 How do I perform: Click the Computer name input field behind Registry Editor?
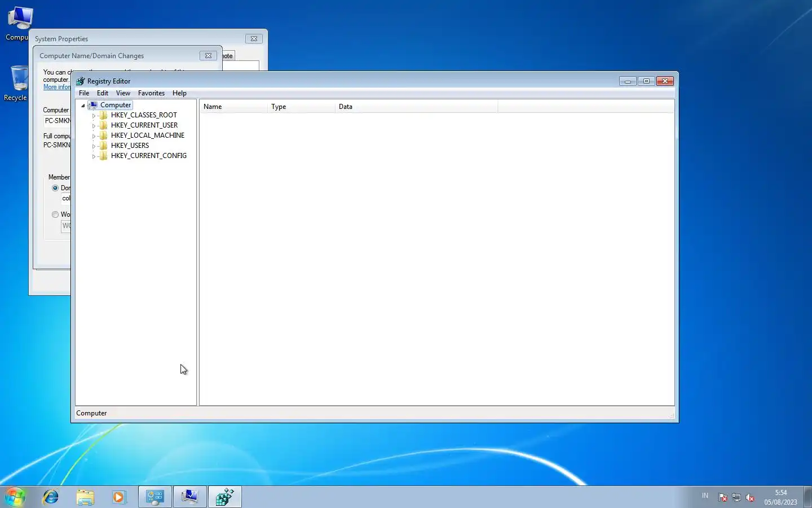58,121
